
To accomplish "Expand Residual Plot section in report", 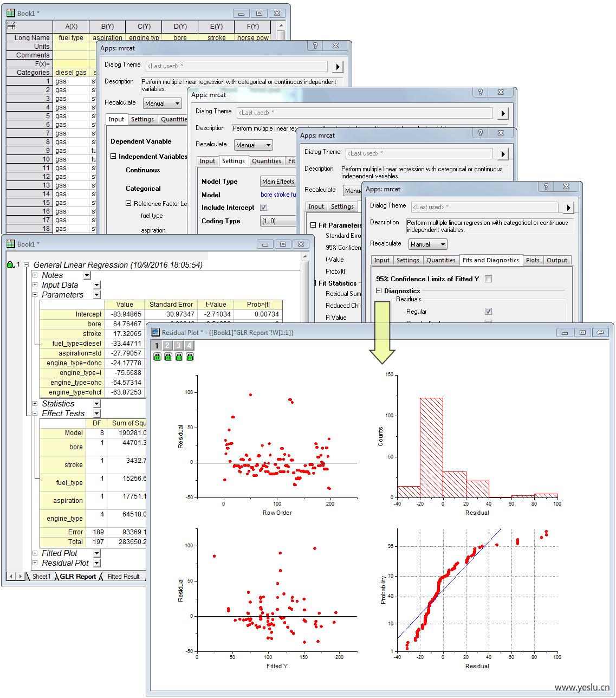I will [x=35, y=563].
